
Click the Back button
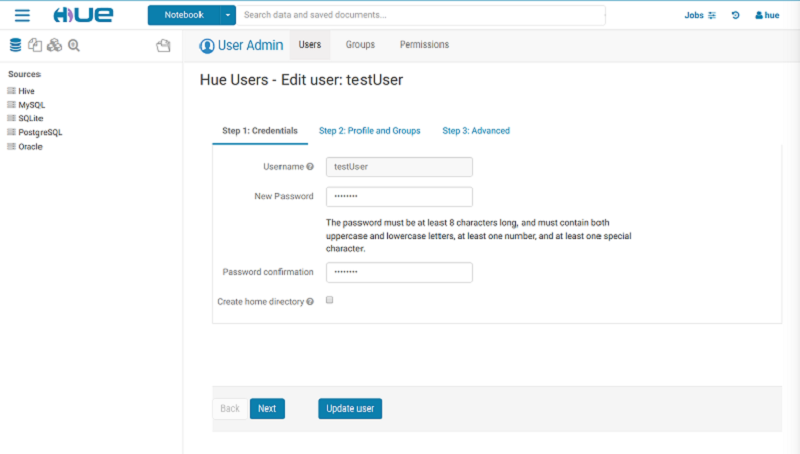230,409
